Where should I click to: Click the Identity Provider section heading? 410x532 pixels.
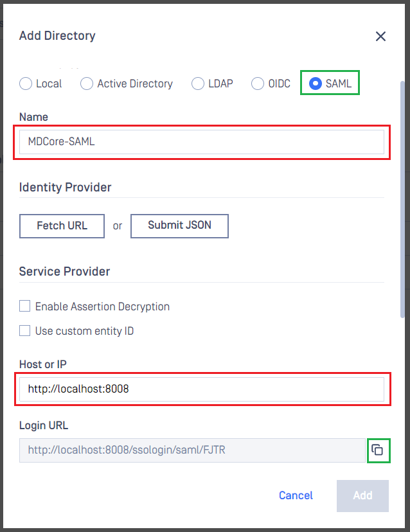pos(65,187)
